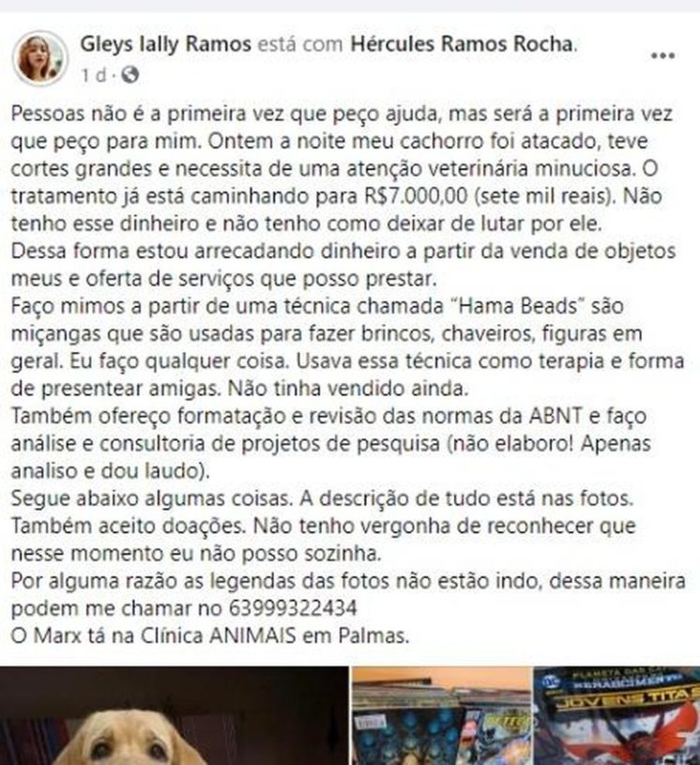
Task: Open Gleys Ially Ramos profile picture
Action: coord(40,59)
